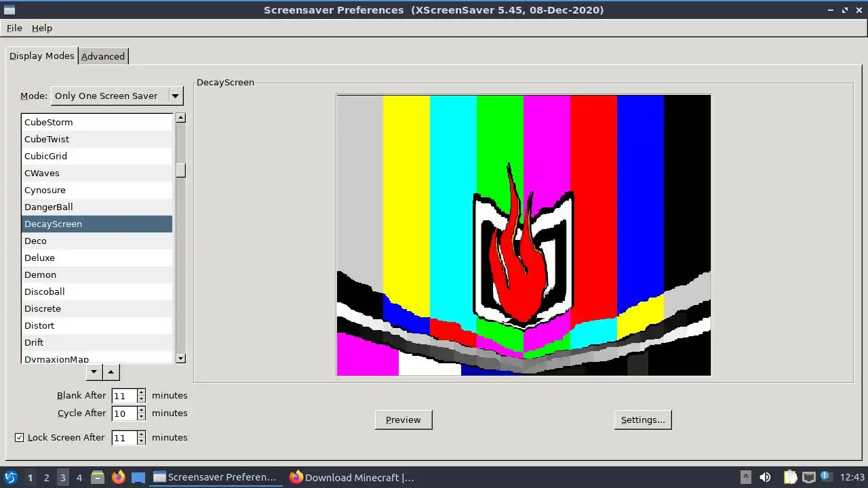Show the calendar from the 12:43 clock
This screenshot has width=868, height=488.
click(x=852, y=477)
